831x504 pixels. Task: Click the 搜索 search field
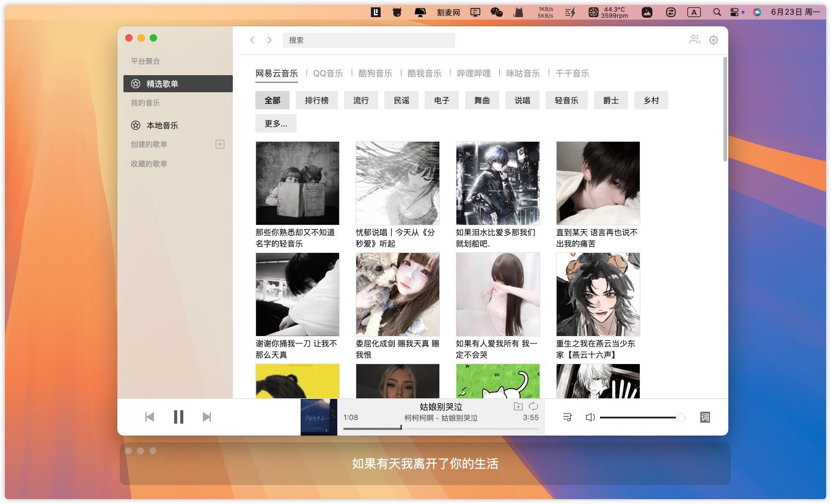368,40
